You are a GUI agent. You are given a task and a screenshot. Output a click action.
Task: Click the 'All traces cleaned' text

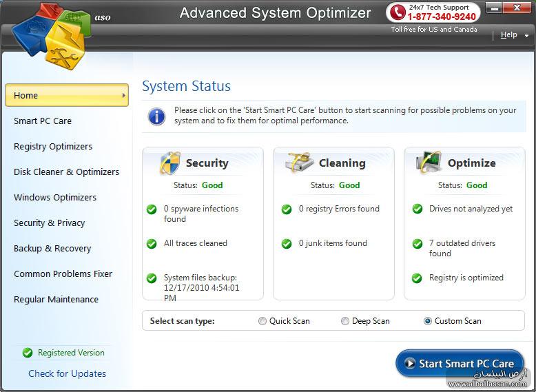click(x=196, y=243)
